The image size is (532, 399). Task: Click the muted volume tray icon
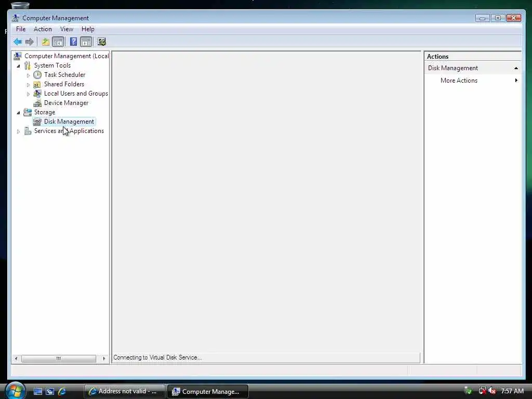click(493, 391)
